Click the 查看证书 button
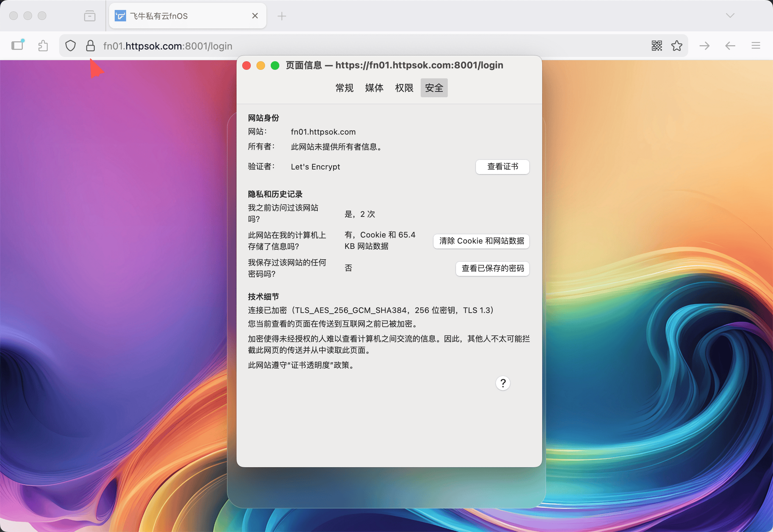The image size is (773, 532). coord(502,167)
